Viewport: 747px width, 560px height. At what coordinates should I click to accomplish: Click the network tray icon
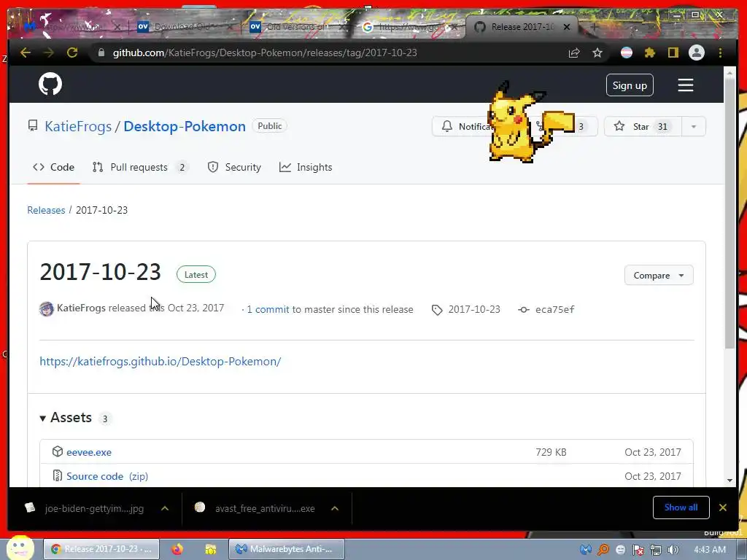[x=656, y=550]
